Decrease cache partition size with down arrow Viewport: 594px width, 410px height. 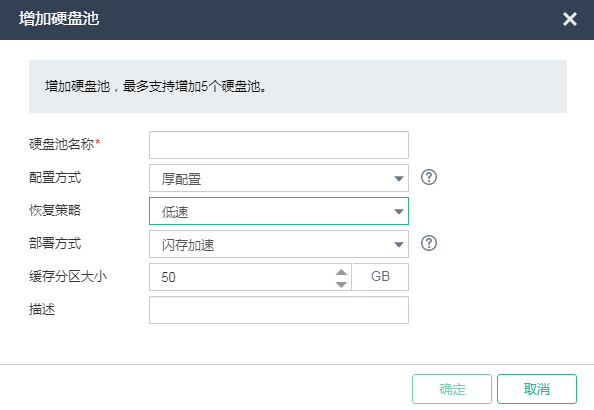(341, 284)
